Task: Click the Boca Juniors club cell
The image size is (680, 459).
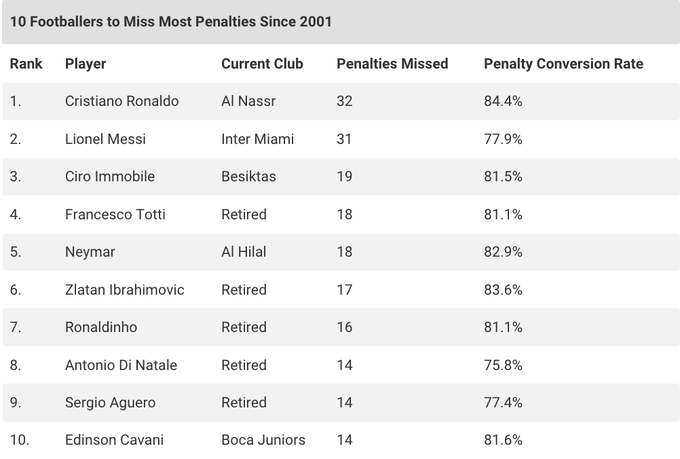Action: point(263,440)
